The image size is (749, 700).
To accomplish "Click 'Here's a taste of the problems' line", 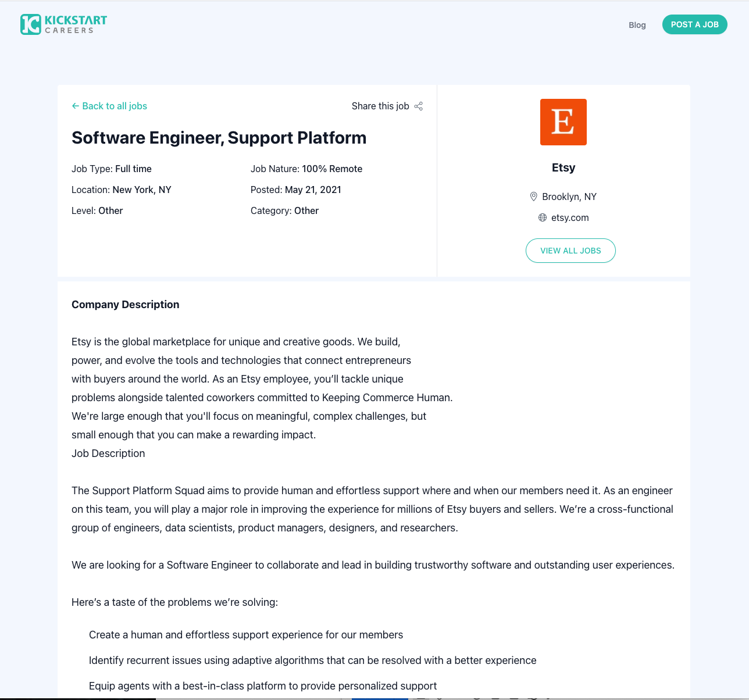I will (x=175, y=602).
